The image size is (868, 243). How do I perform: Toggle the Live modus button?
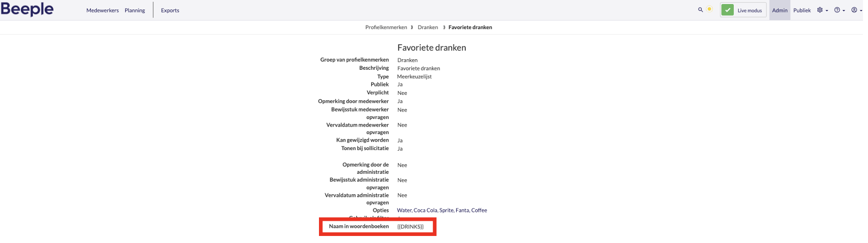(743, 10)
